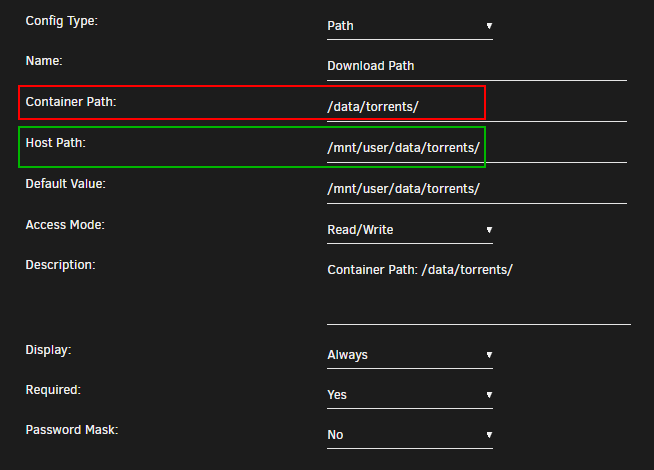Click the 'Config Type:' label

[61, 21]
